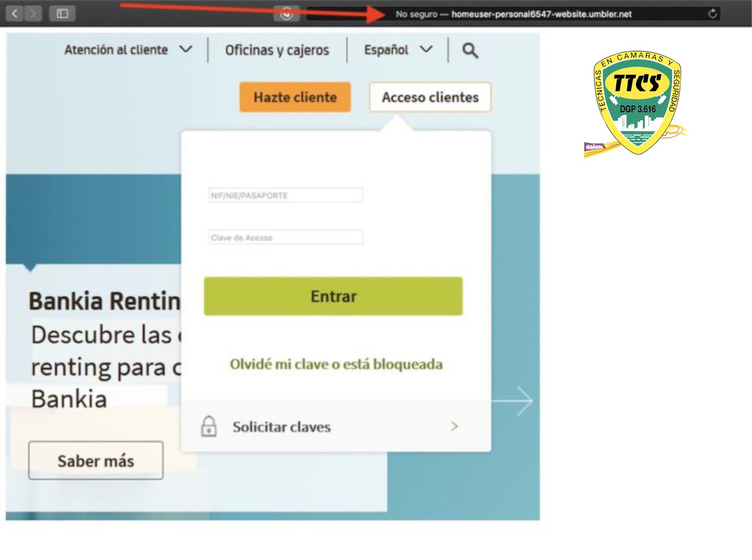Screen dimensions: 752x560
Task: Click the No seguro warning text
Action: 416,14
